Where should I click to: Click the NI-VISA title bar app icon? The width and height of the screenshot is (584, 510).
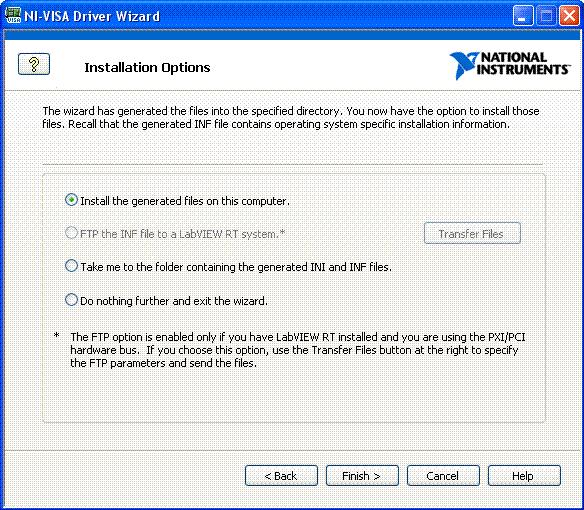(13, 16)
